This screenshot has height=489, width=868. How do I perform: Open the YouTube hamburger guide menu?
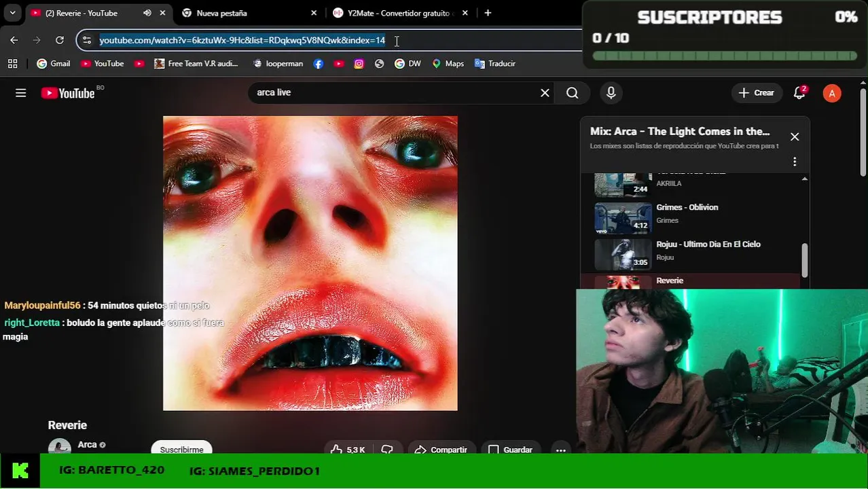(21, 93)
